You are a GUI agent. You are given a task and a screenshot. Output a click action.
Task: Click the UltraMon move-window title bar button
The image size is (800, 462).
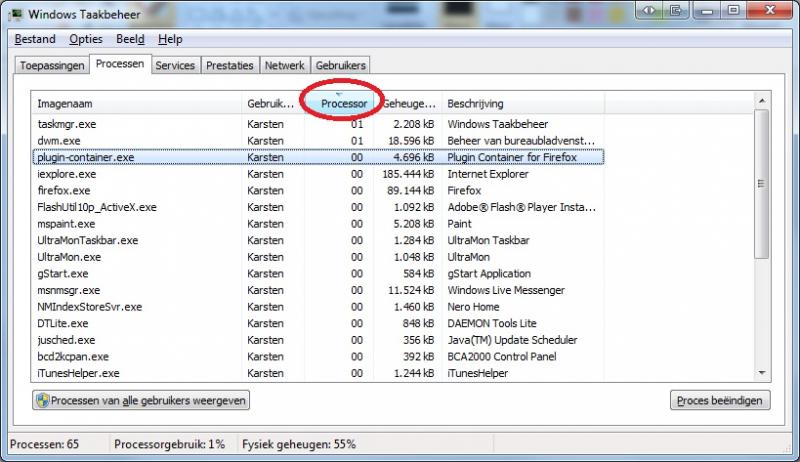(x=648, y=10)
